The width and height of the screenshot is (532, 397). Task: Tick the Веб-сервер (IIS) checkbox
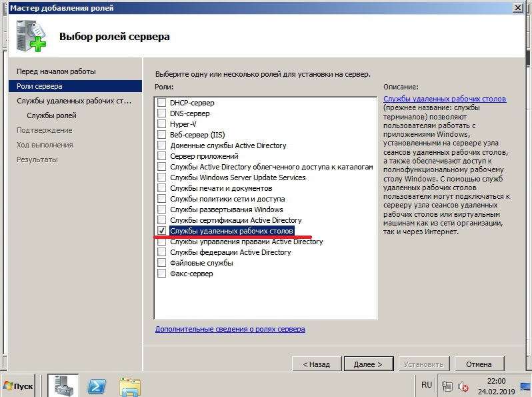[x=161, y=135]
